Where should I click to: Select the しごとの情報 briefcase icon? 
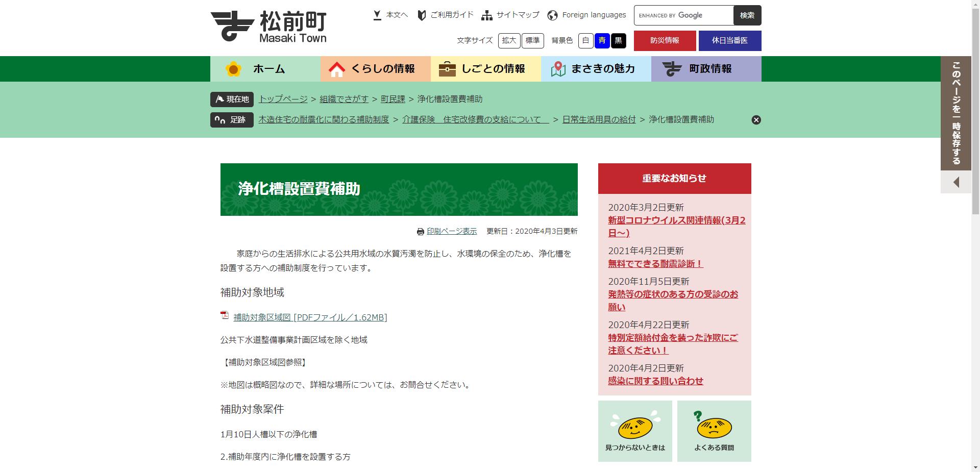(447, 68)
